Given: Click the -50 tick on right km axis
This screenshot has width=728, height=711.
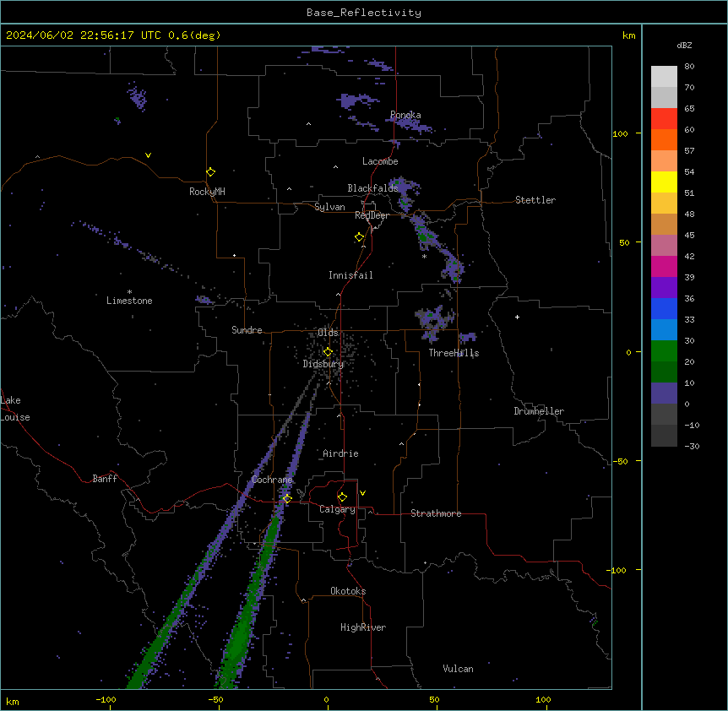Looking at the screenshot, I should [x=620, y=461].
